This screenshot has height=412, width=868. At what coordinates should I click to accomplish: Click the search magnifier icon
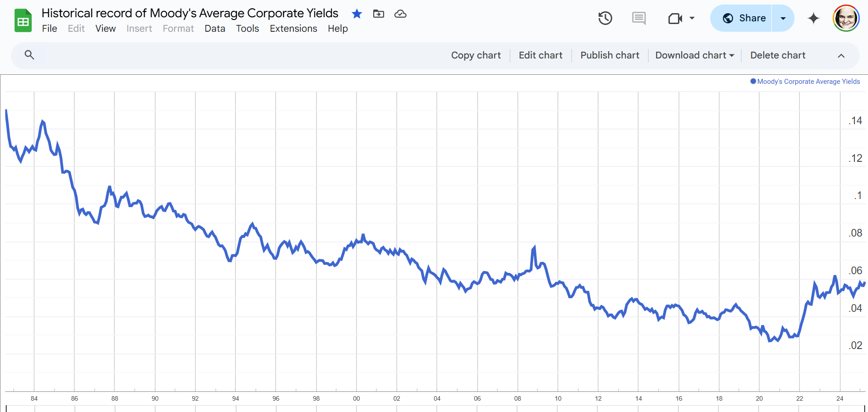coord(29,55)
